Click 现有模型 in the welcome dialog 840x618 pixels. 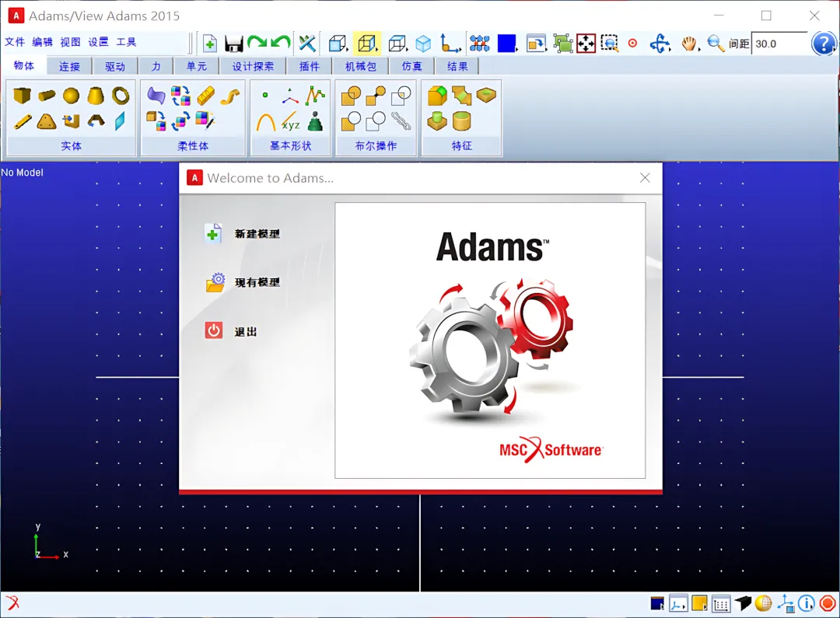point(243,282)
